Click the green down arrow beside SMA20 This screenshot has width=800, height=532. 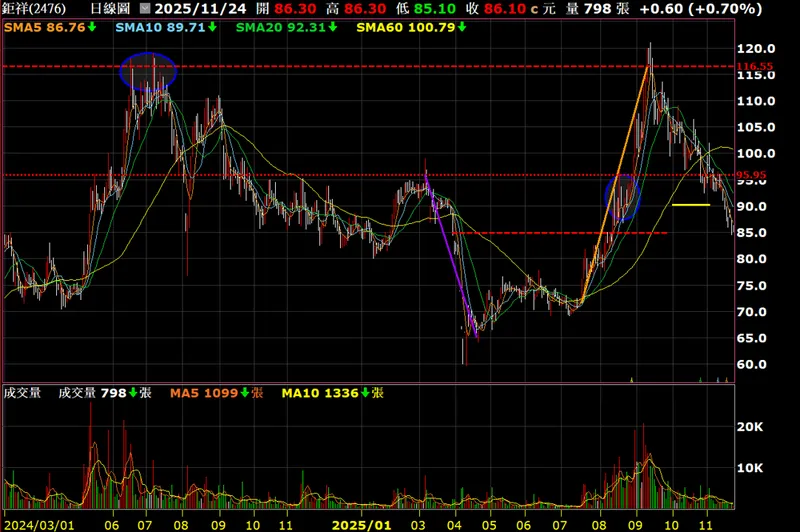click(x=333, y=27)
